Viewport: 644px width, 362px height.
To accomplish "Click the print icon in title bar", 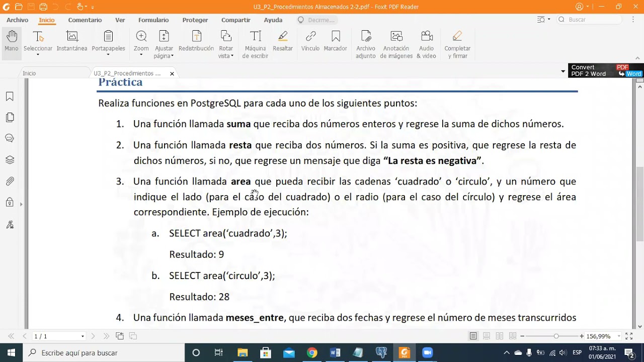I will coord(43,7).
